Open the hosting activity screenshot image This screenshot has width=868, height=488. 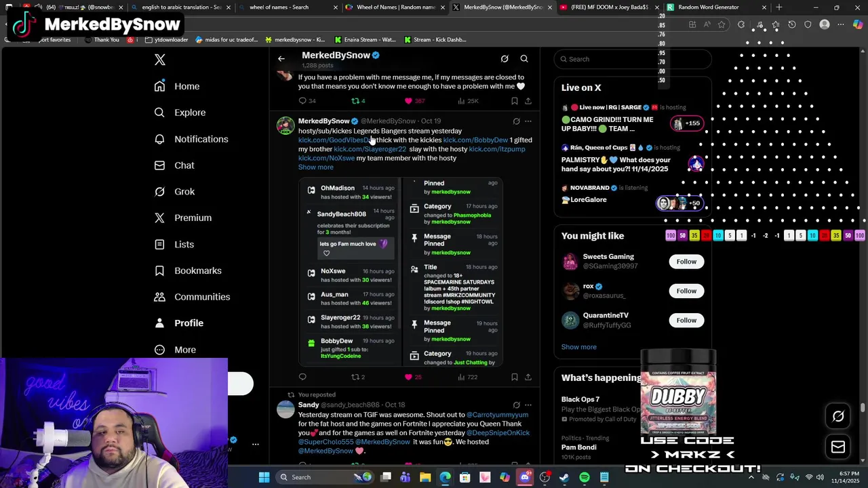pyautogui.click(x=401, y=272)
